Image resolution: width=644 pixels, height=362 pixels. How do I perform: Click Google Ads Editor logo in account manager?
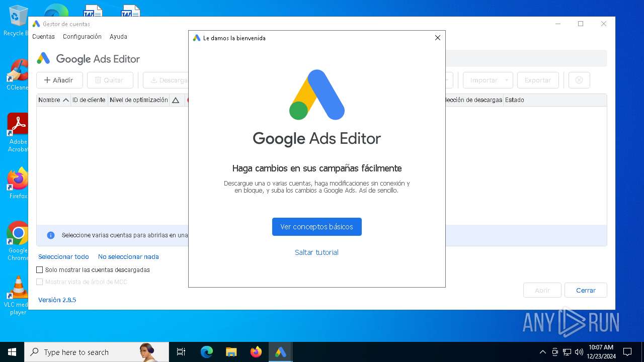pos(88,59)
